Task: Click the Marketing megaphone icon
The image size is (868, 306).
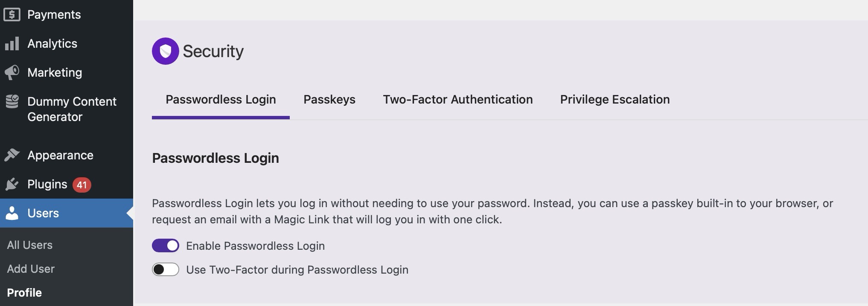Action: coord(12,72)
